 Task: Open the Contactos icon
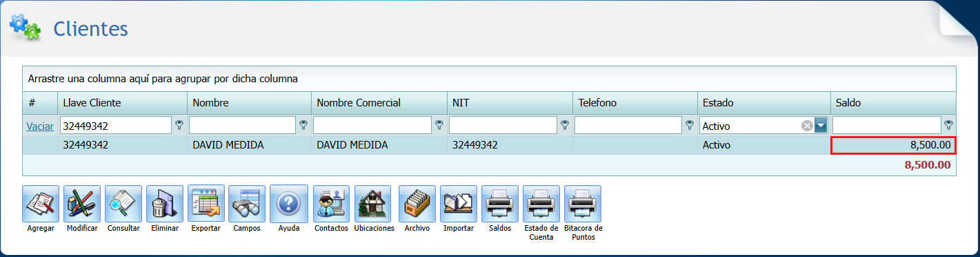pyautogui.click(x=331, y=203)
